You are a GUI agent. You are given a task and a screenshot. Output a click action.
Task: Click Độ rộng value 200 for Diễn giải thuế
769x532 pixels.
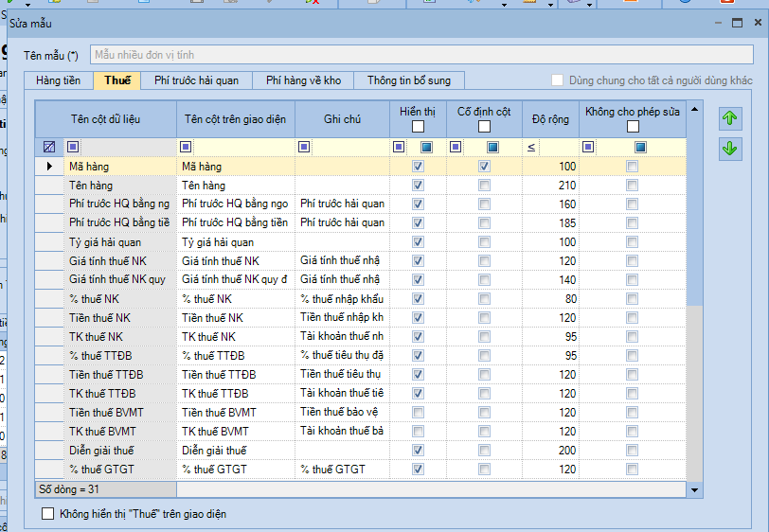coord(550,450)
